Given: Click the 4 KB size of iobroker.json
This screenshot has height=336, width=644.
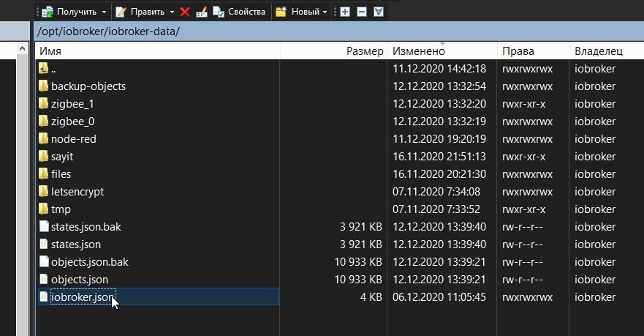Looking at the screenshot, I should pyautogui.click(x=371, y=297).
